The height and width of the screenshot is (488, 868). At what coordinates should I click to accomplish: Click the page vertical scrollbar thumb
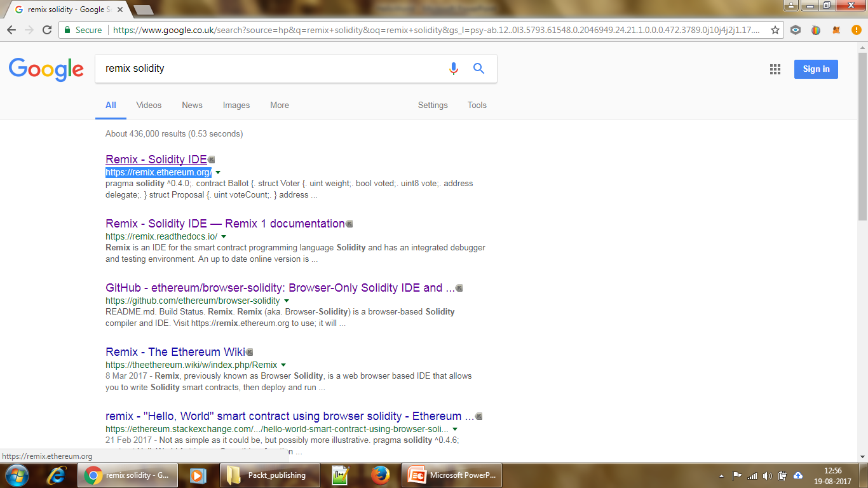(862, 135)
